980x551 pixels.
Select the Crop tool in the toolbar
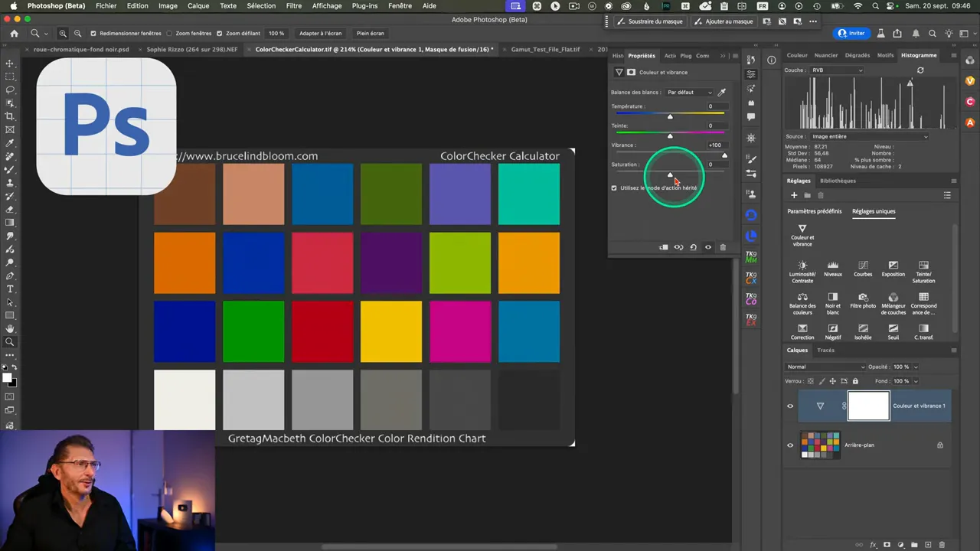[10, 116]
